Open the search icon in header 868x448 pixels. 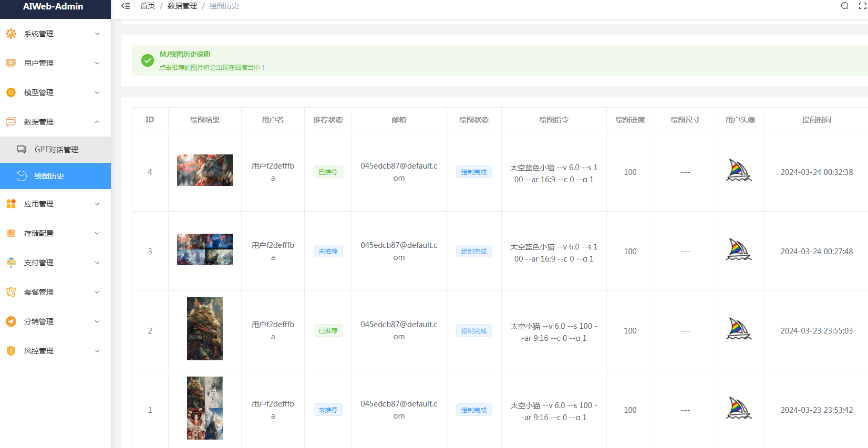(845, 6)
